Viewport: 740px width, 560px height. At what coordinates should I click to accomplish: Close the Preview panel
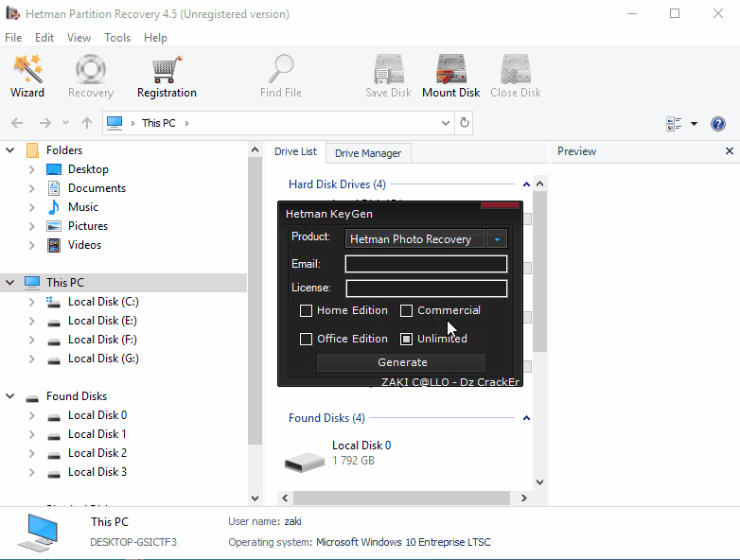pyautogui.click(x=730, y=151)
